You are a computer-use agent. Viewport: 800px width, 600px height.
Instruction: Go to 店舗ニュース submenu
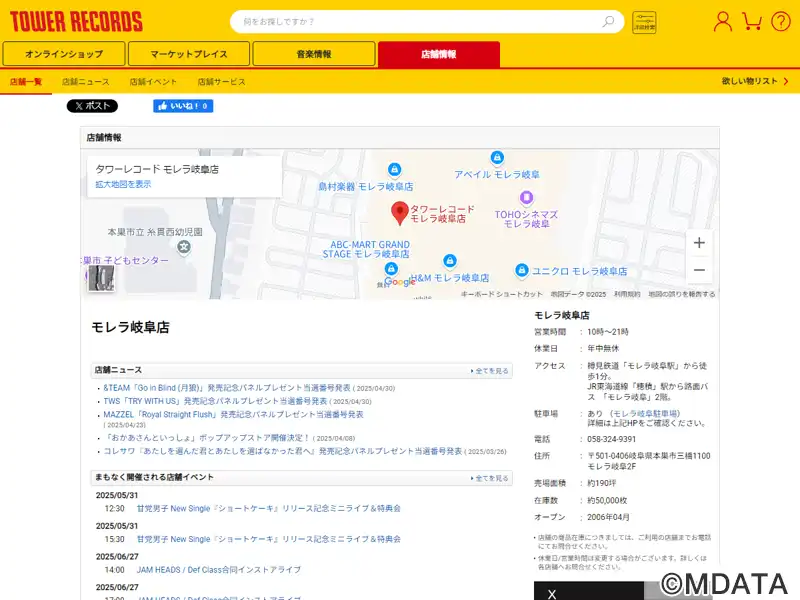[86, 82]
